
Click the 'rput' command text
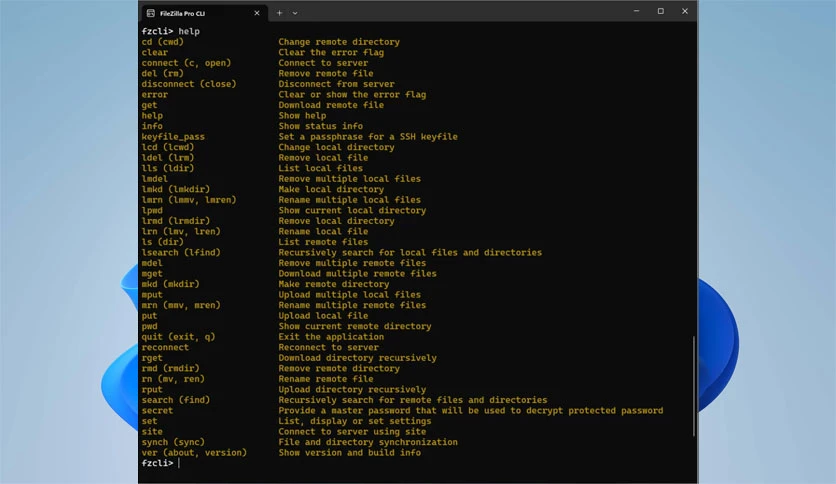pos(152,390)
